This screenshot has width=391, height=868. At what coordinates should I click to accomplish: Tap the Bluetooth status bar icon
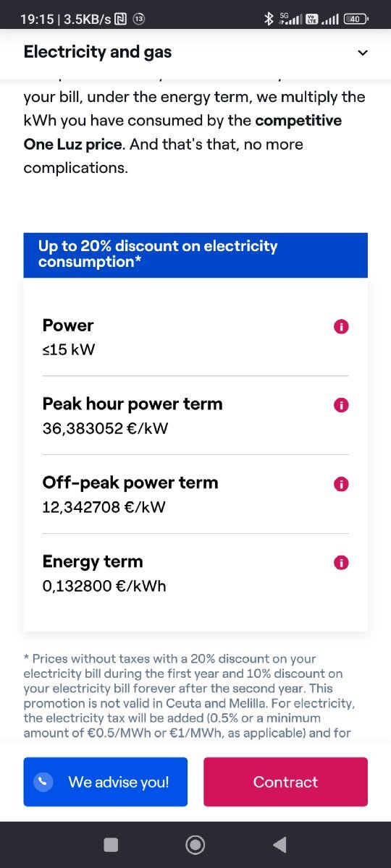pos(269,20)
